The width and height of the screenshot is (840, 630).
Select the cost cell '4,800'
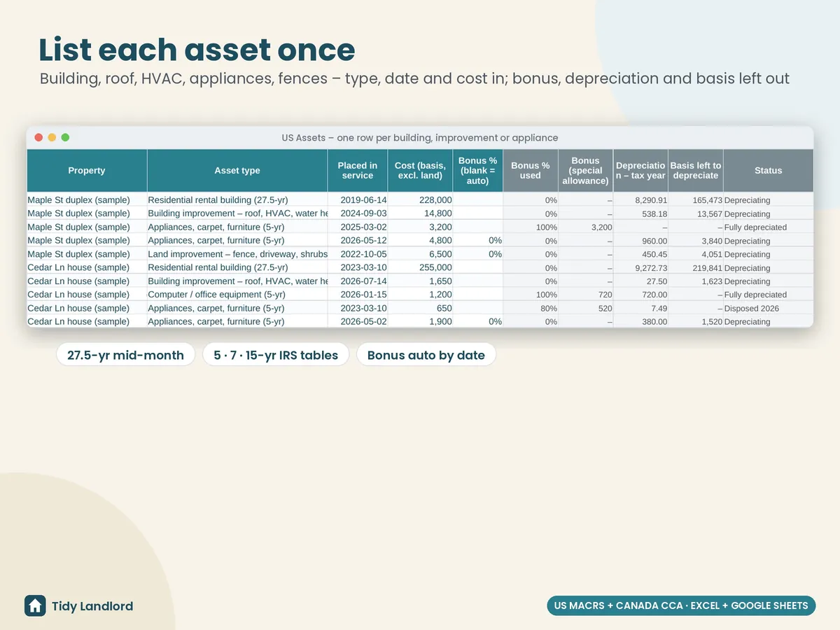click(420, 241)
